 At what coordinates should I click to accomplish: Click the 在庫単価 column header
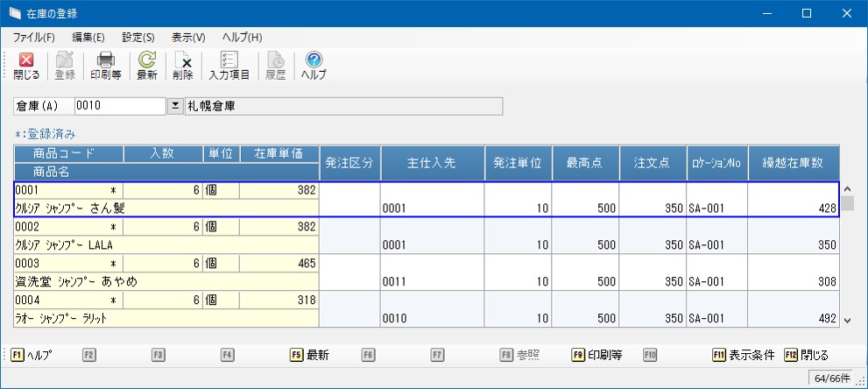click(279, 154)
